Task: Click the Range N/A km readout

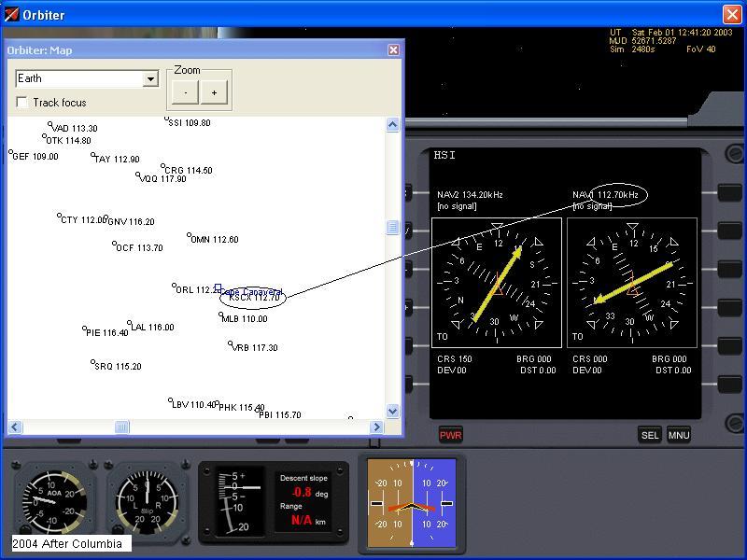Action: click(x=303, y=515)
